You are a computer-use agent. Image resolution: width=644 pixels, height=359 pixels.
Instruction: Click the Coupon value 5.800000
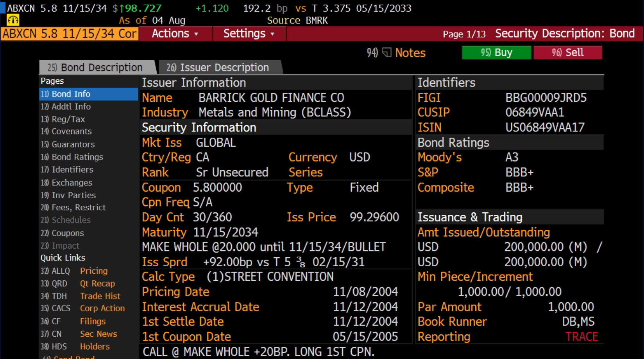pyautogui.click(x=218, y=187)
